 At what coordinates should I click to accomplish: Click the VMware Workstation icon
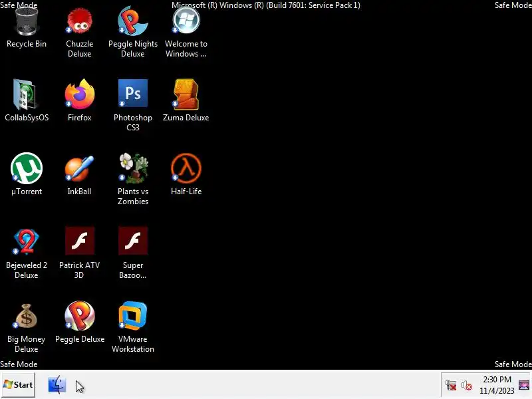132,315
